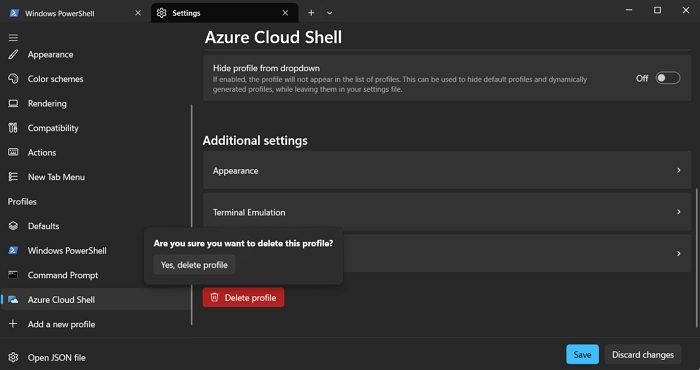The image size is (700, 370).
Task: Open Actions settings page
Action: click(95, 152)
